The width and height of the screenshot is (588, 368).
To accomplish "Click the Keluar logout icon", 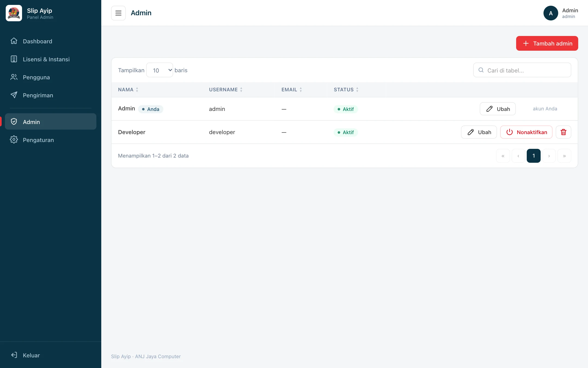I will coord(14,355).
